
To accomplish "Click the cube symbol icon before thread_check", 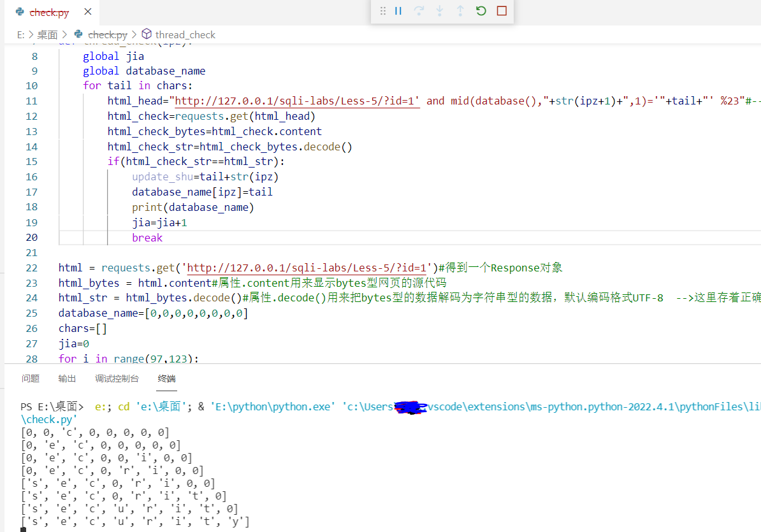I will pyautogui.click(x=147, y=34).
